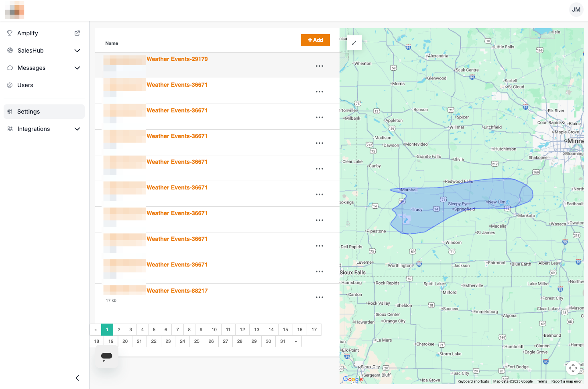Click Report a map error link
588x389 pixels.
(566, 381)
